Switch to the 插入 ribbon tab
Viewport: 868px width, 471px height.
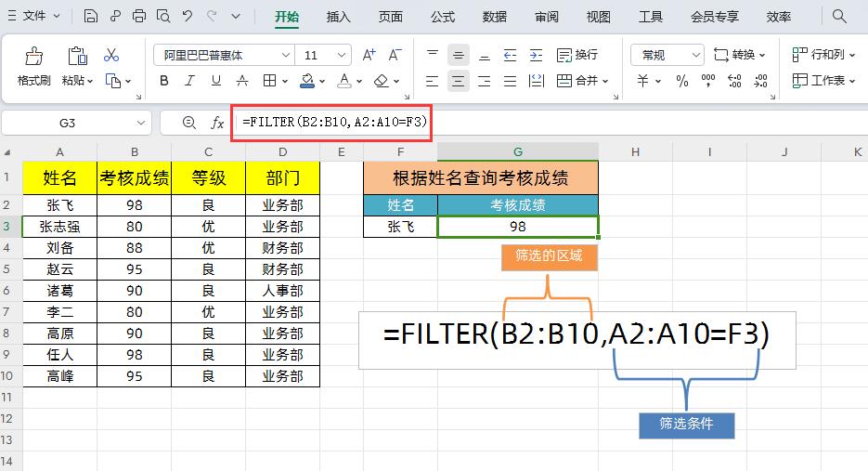point(338,17)
